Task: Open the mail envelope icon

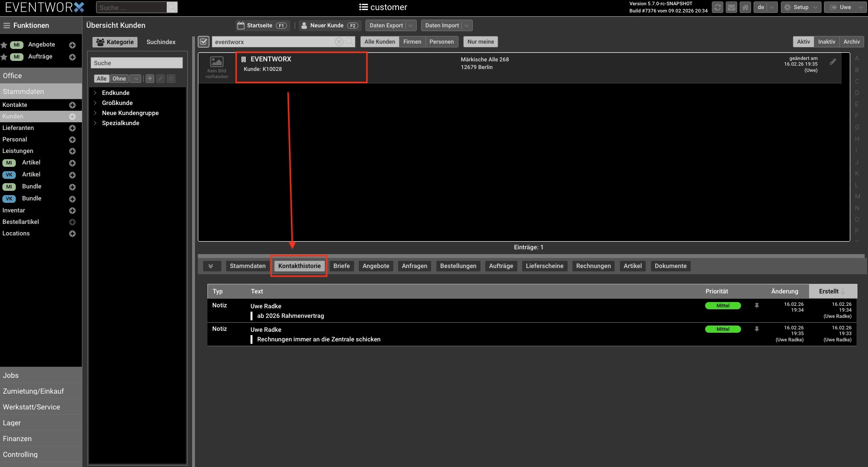Action: coord(731,7)
